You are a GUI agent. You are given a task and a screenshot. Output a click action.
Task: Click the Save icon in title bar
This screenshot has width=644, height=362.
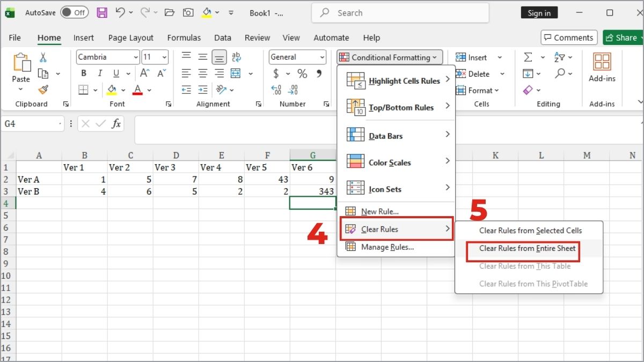coord(102,12)
